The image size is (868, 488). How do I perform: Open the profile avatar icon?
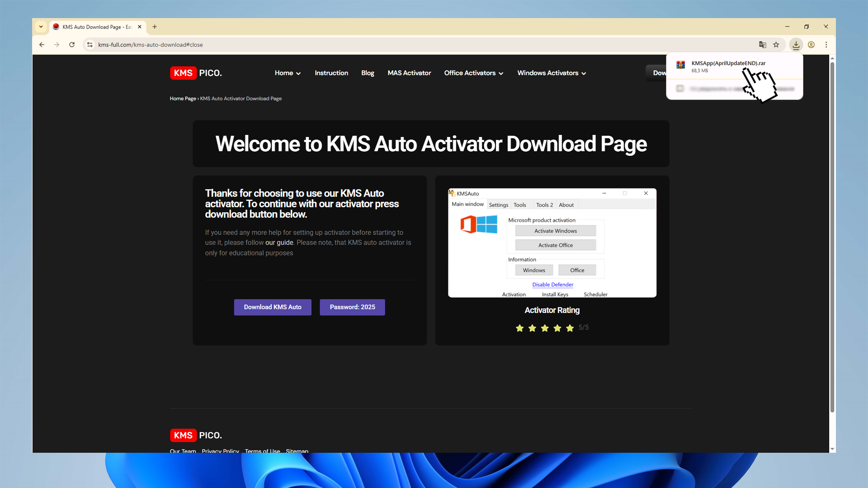(x=811, y=45)
